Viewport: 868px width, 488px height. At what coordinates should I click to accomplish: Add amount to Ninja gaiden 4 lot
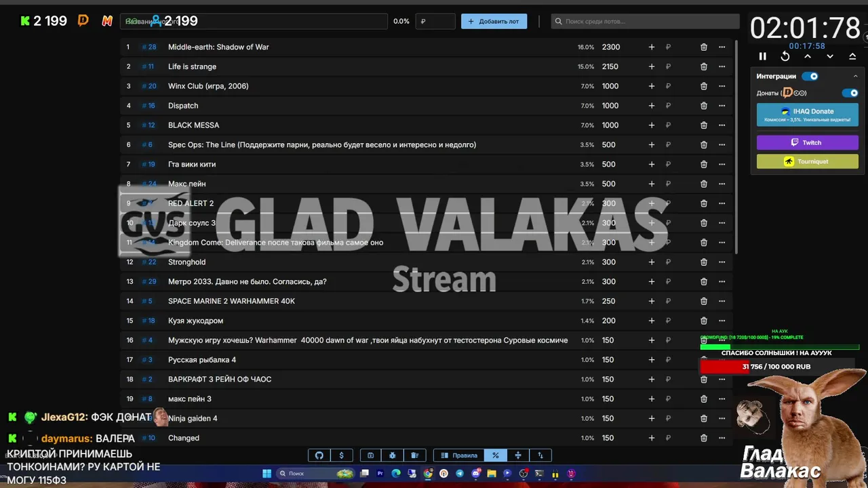click(x=652, y=418)
